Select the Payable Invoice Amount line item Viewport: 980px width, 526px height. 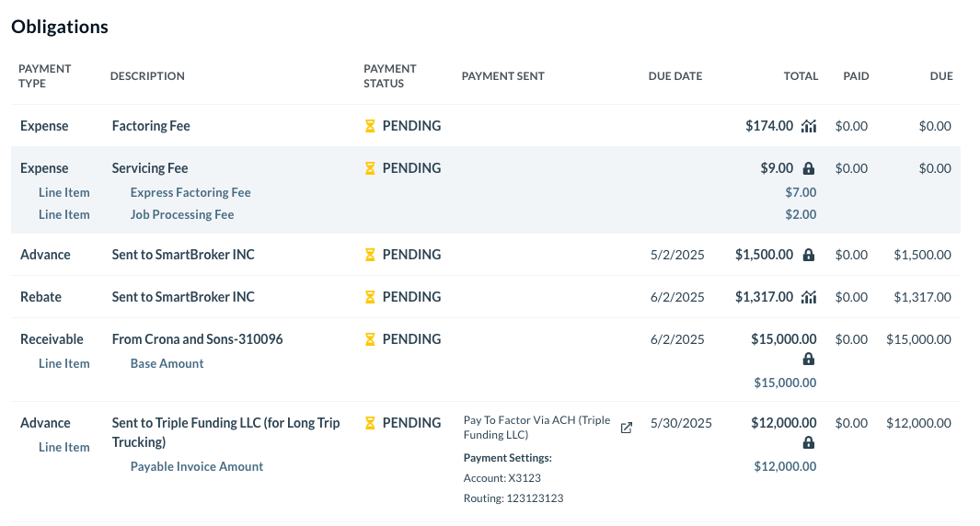[196, 466]
